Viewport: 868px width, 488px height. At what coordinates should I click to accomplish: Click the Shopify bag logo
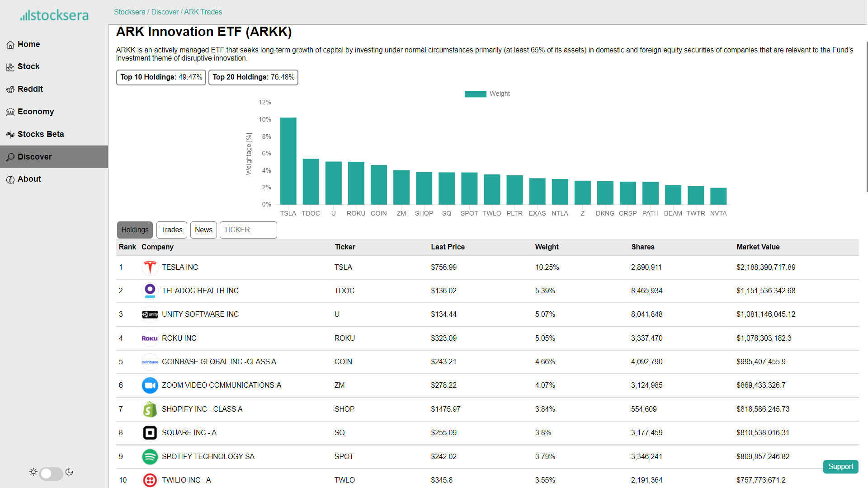click(150, 409)
